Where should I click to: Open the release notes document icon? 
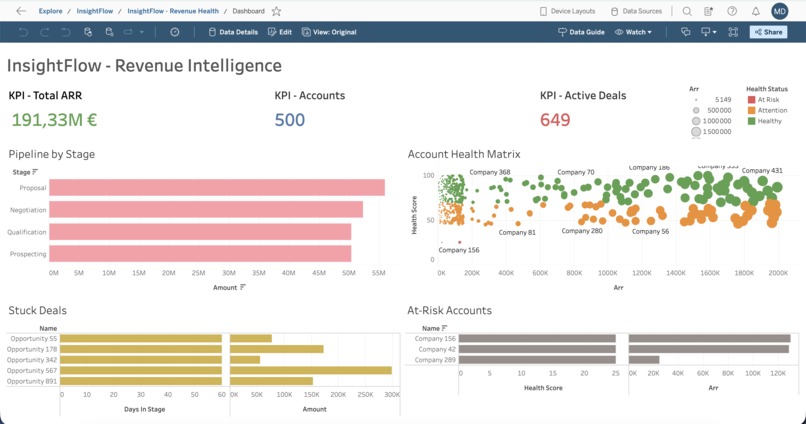click(708, 11)
